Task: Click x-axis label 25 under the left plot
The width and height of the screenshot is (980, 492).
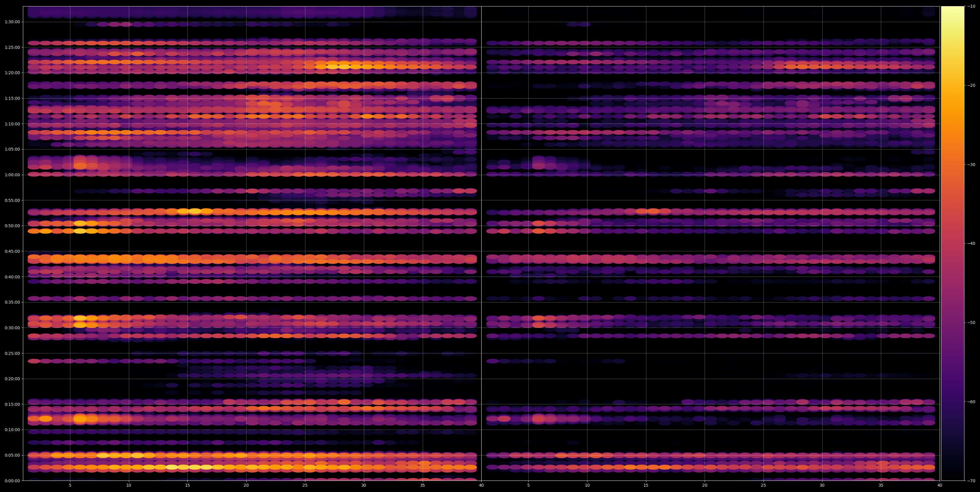Action: (305, 486)
